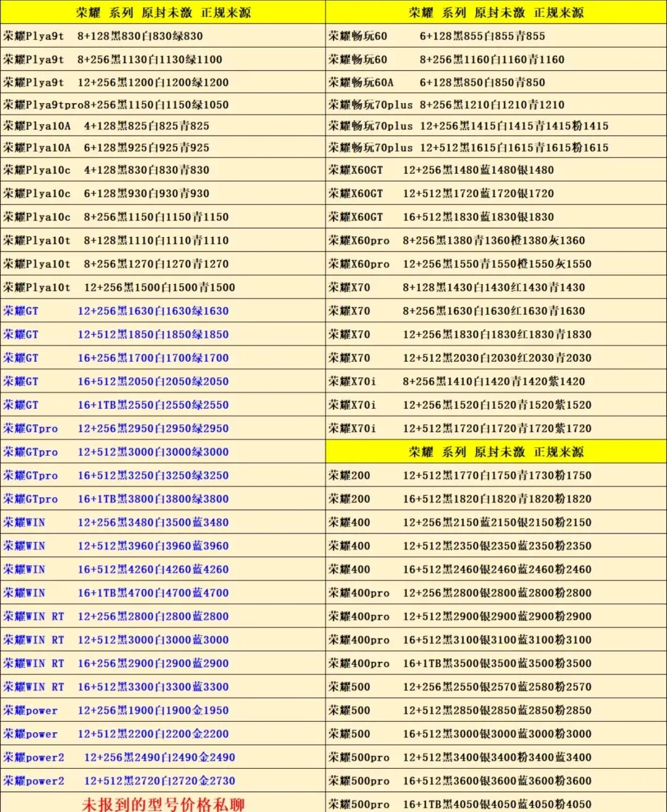Select the 荣耀X60GT 16+512 row priced 1830
The width and height of the screenshot is (667, 812).
click(496, 217)
